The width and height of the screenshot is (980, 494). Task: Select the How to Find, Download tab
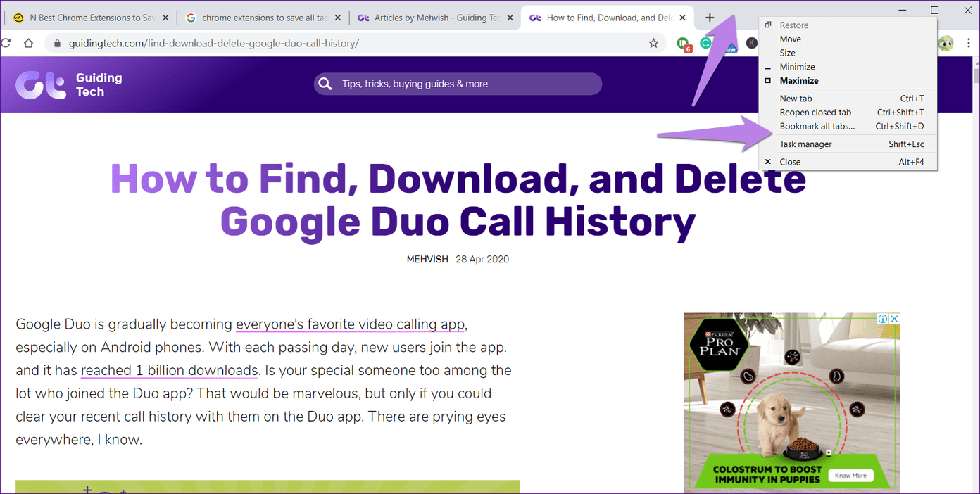click(607, 18)
